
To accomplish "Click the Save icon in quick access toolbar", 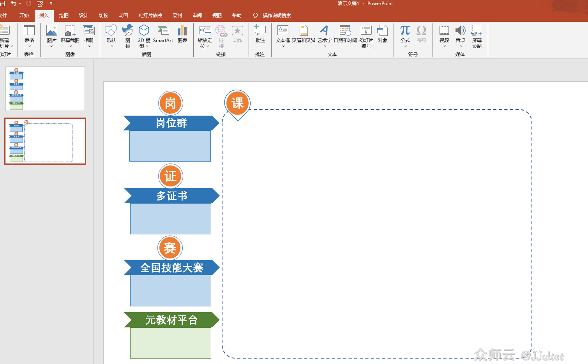I will point(2,4).
